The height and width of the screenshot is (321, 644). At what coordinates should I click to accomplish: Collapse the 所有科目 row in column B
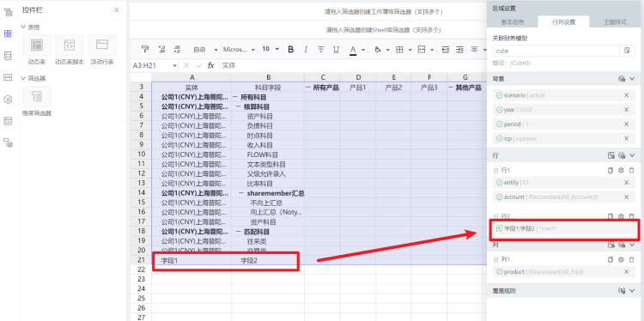pos(235,97)
